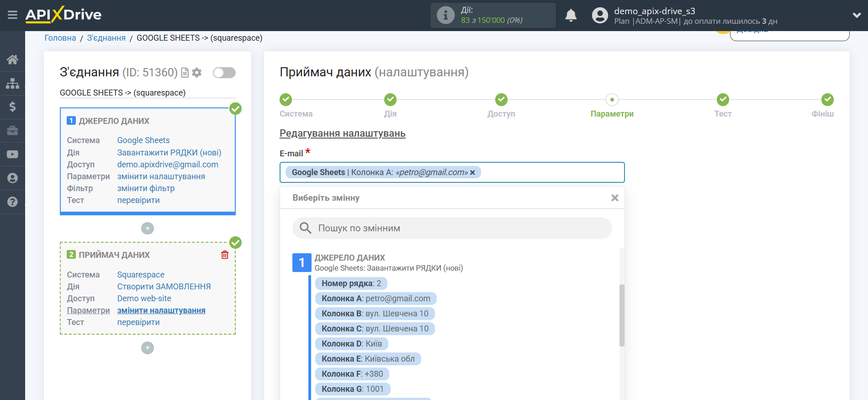Select variable Колонка C: вул. Шевчена 10

click(375, 329)
